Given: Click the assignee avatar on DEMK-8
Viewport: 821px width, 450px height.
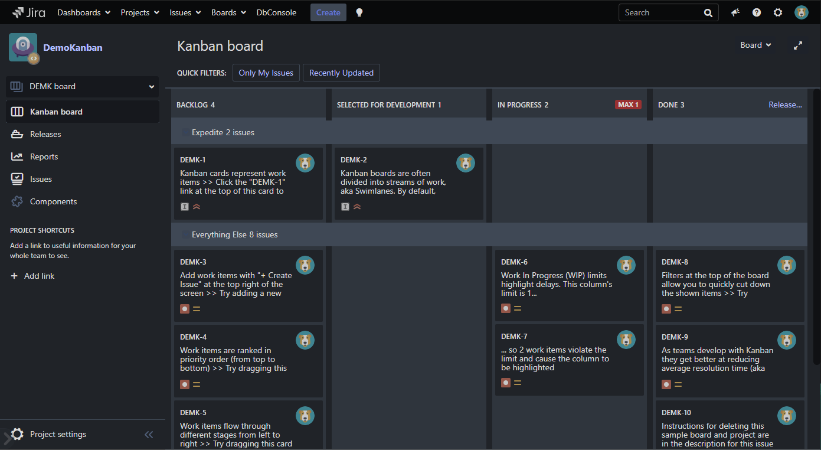Looking at the screenshot, I should click(786, 265).
